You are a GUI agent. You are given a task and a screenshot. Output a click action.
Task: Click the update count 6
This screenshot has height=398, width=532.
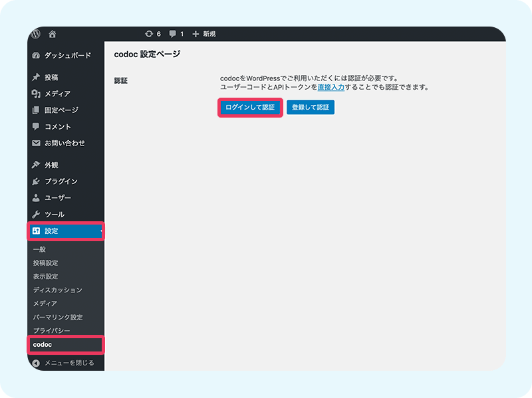click(x=158, y=34)
